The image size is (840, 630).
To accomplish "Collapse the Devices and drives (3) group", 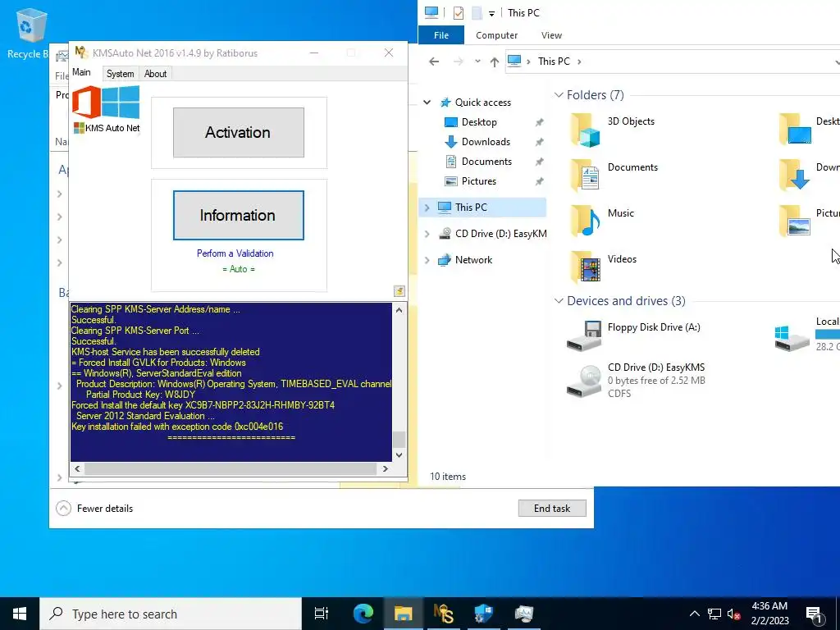I will [x=559, y=301].
